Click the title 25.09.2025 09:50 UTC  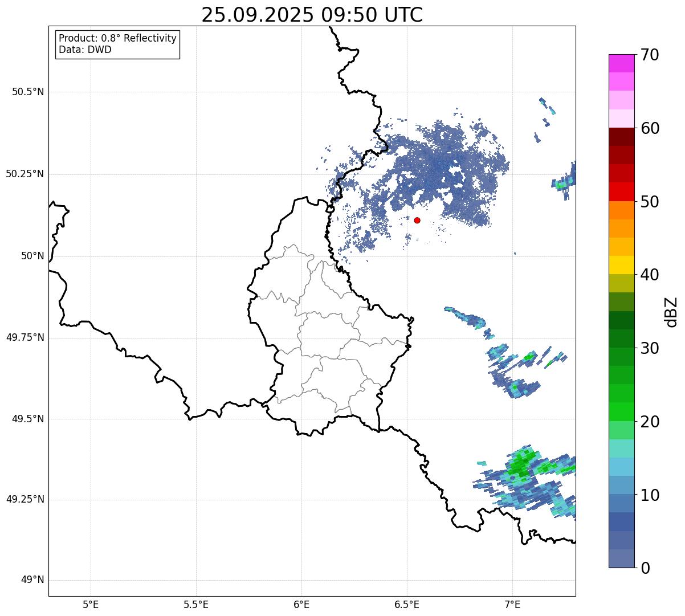click(312, 15)
